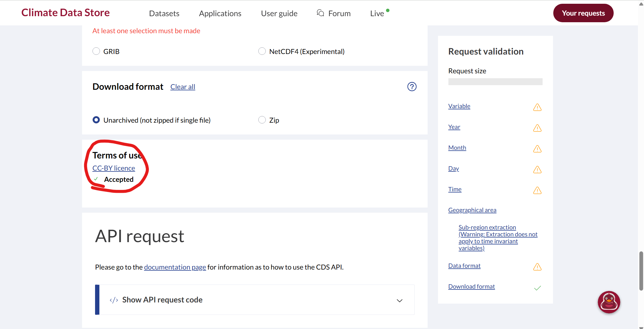Select NetCDF4 (Experimental) radio button

tap(262, 51)
